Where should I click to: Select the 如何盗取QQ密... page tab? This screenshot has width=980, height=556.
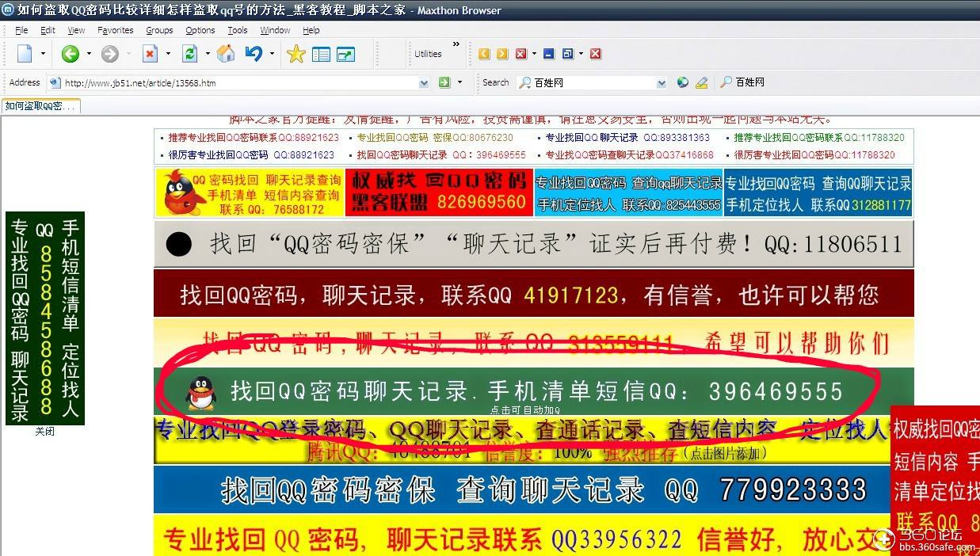coord(40,106)
